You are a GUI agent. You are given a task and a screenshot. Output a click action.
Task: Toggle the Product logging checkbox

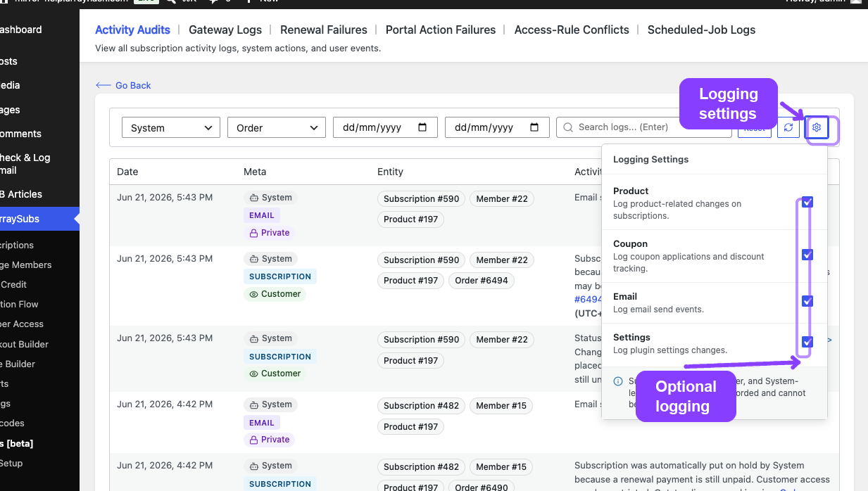807,203
